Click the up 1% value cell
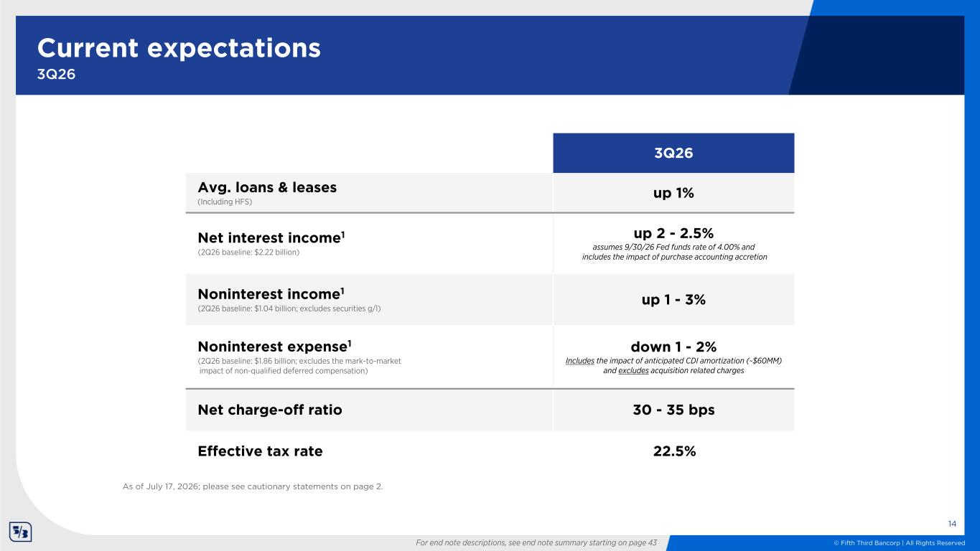The image size is (980, 551). (x=673, y=192)
